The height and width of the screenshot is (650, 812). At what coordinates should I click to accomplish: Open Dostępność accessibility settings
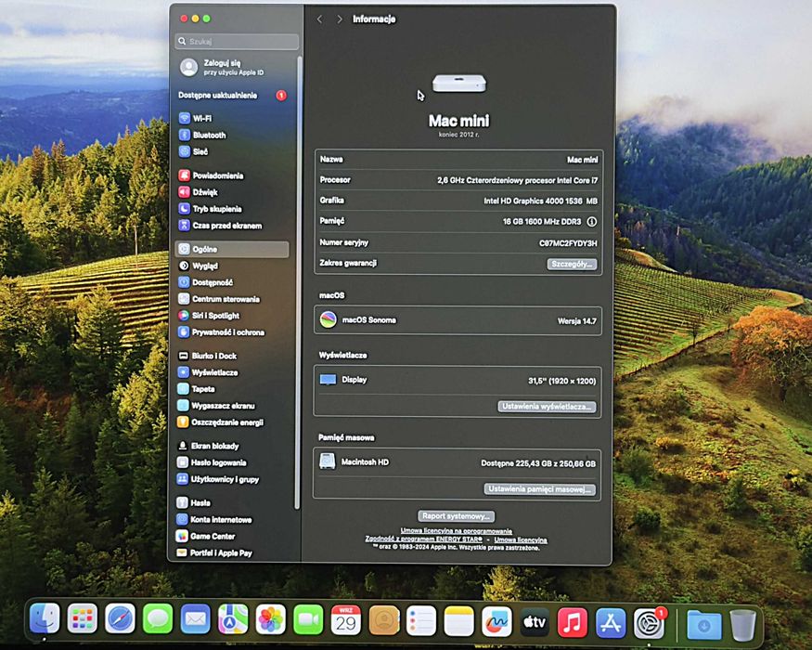tap(206, 282)
